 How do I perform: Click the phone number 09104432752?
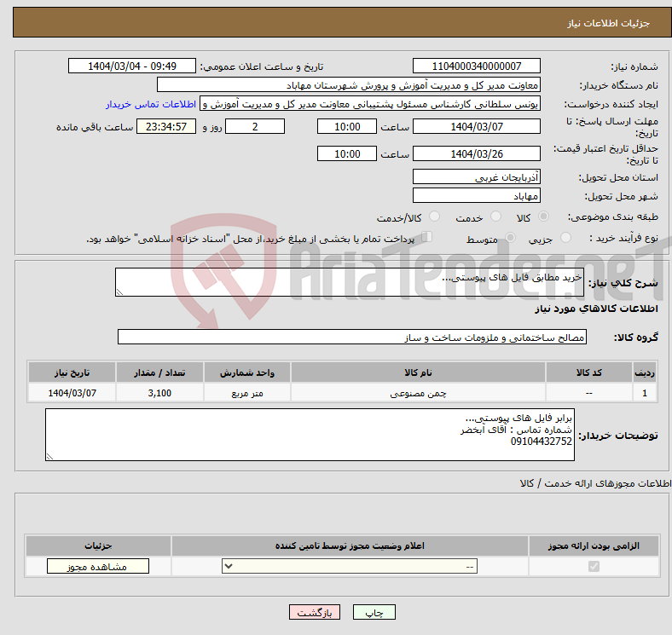tap(542, 442)
